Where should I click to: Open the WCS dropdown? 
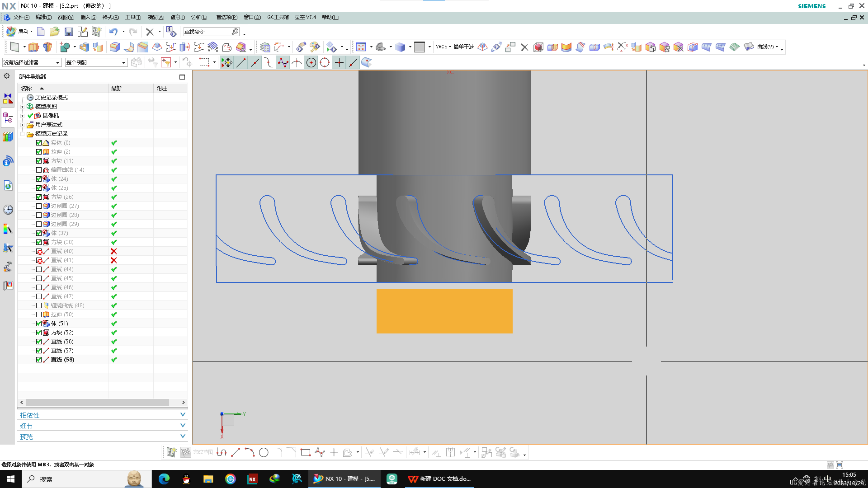click(443, 47)
